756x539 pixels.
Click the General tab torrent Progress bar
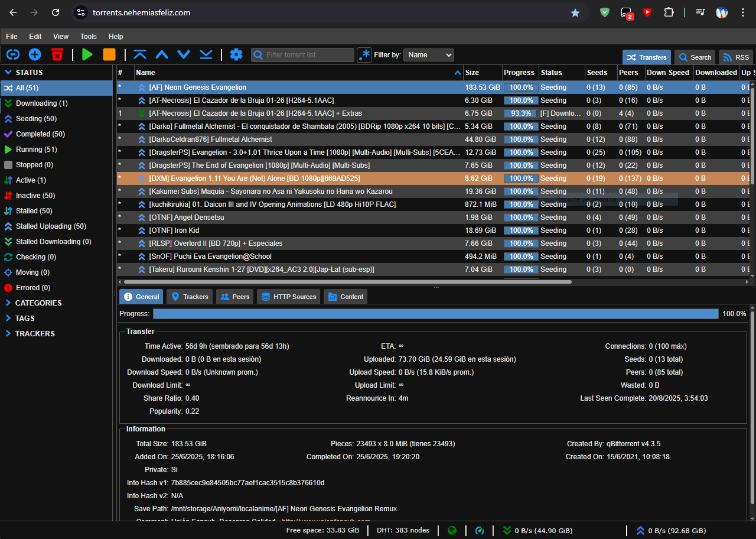436,314
